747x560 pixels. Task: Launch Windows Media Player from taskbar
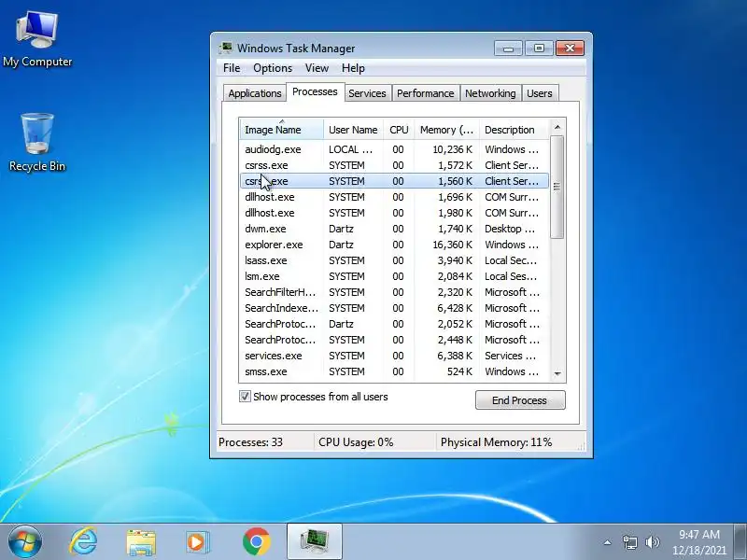click(x=197, y=542)
